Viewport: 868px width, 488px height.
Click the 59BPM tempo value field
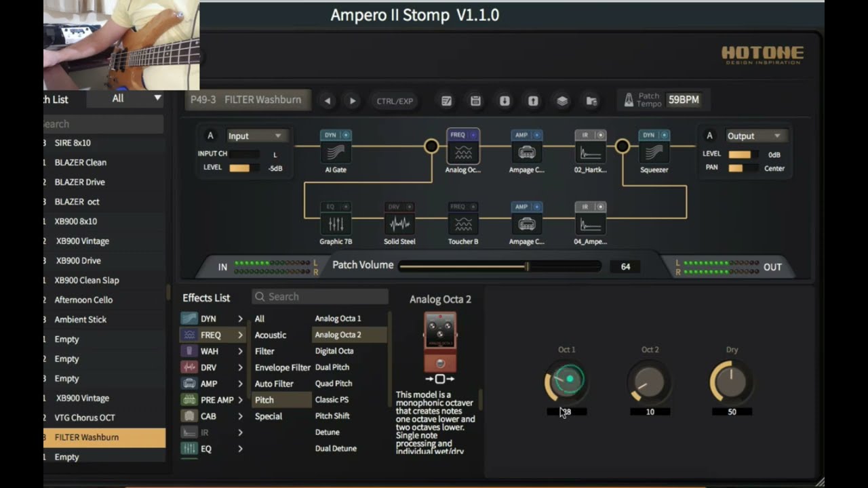(x=684, y=100)
